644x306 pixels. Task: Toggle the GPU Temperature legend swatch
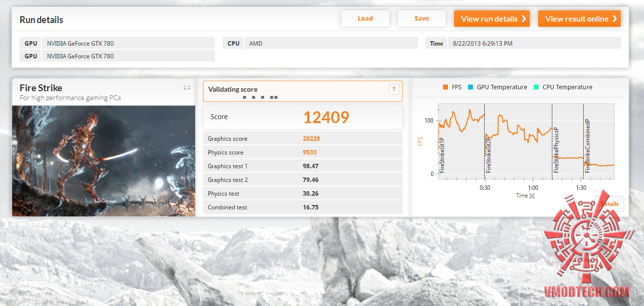(x=470, y=87)
